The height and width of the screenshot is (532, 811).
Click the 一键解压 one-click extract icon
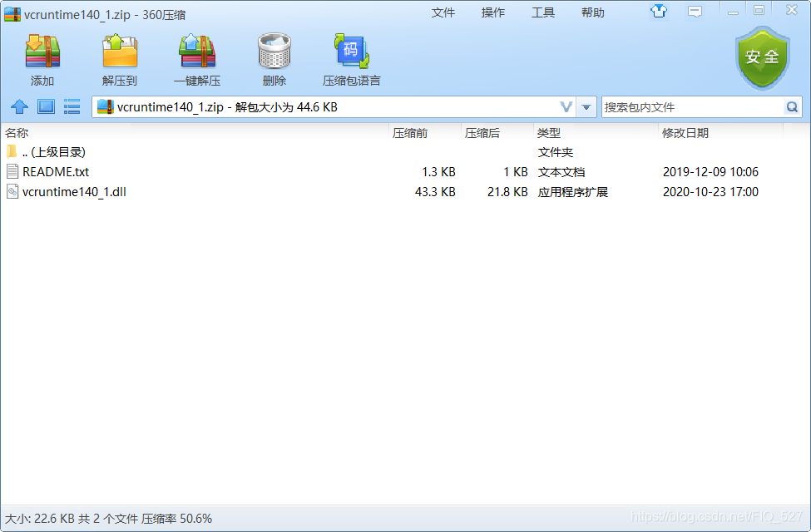(x=197, y=51)
